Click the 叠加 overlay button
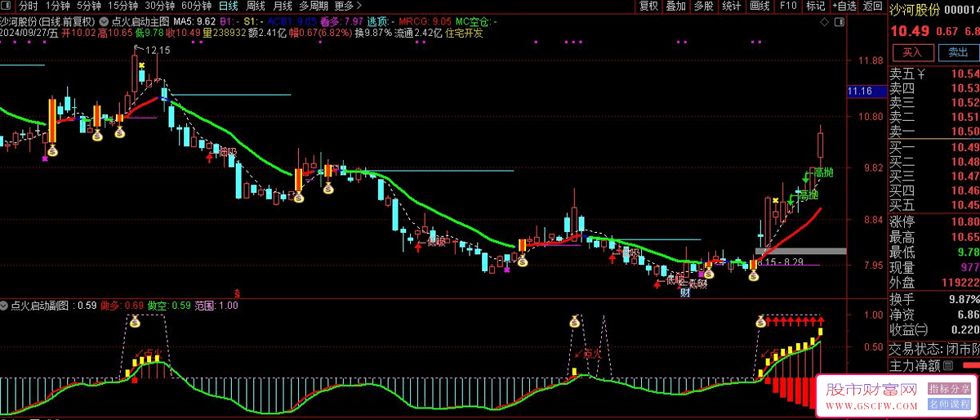 pyautogui.click(x=676, y=6)
